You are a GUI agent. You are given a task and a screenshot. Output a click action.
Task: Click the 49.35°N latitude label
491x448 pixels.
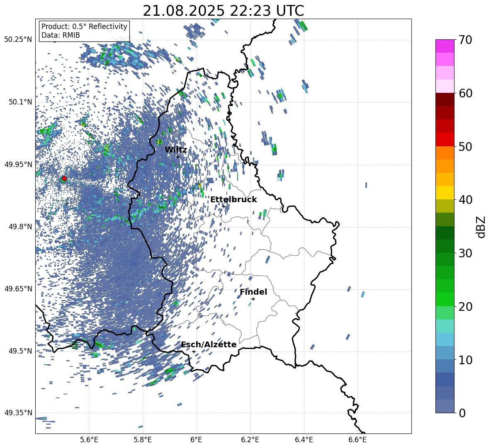pyautogui.click(x=18, y=413)
